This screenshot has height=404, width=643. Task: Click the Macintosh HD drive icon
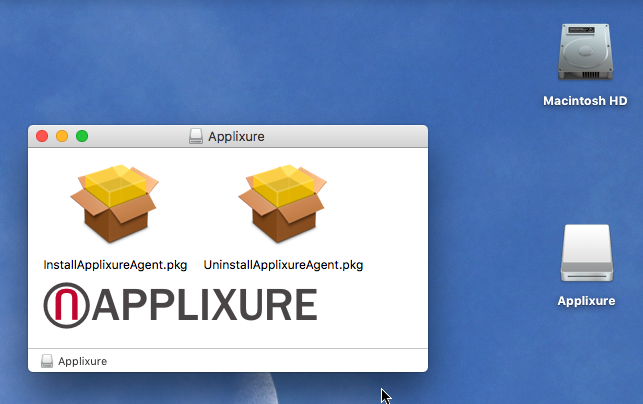tap(585, 52)
